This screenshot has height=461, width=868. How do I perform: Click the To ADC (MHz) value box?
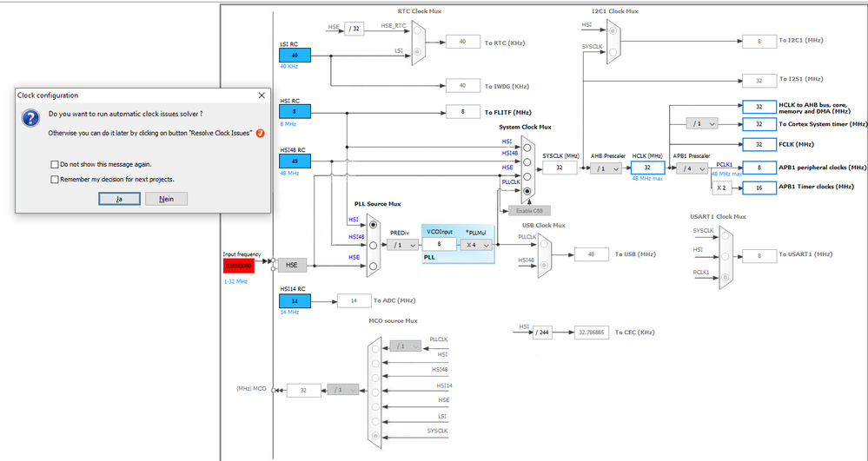pyautogui.click(x=354, y=301)
